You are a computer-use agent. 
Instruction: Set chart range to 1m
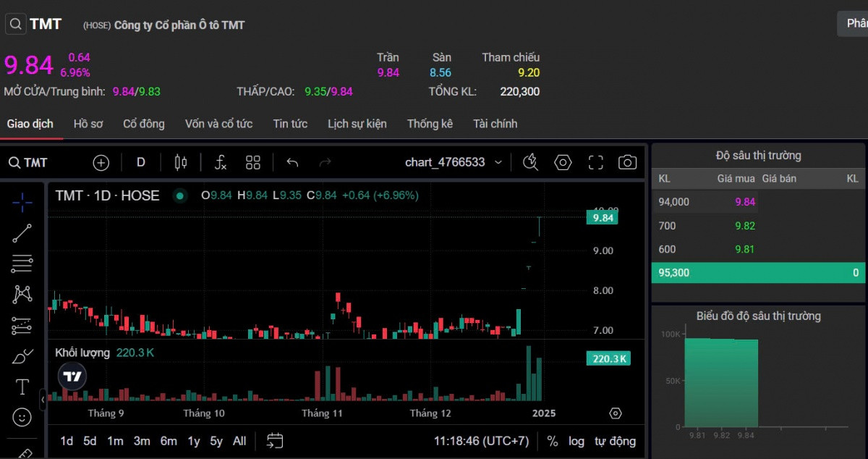tap(115, 441)
